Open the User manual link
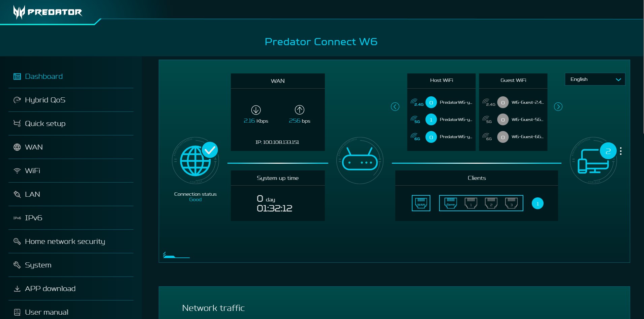The height and width of the screenshot is (319, 644). click(47, 312)
